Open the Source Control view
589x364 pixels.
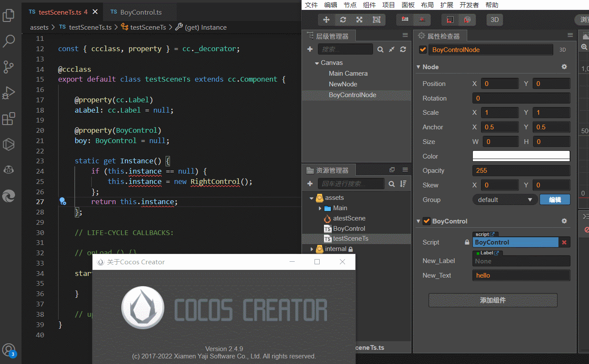tap(9, 67)
